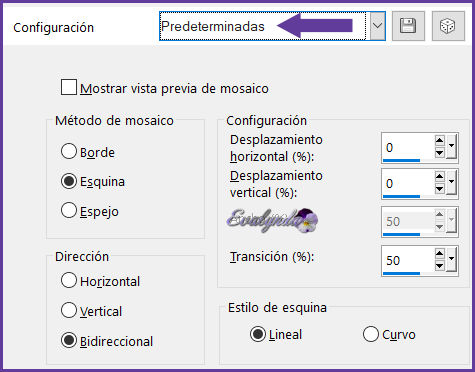Choose the Espejo mosaic method
The height and width of the screenshot is (372, 475).
coord(69,210)
